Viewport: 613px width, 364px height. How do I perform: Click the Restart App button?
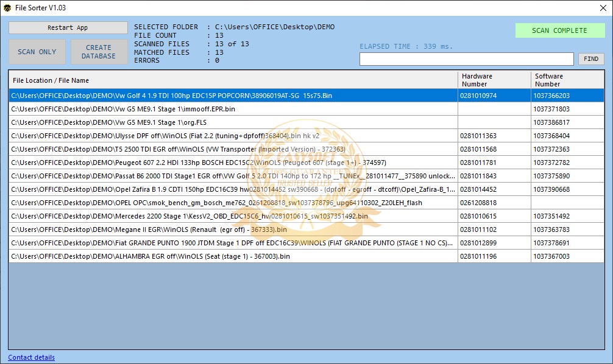(x=68, y=27)
